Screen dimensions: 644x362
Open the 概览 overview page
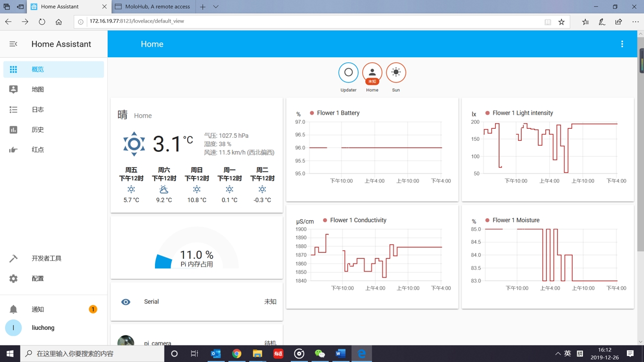tap(54, 69)
